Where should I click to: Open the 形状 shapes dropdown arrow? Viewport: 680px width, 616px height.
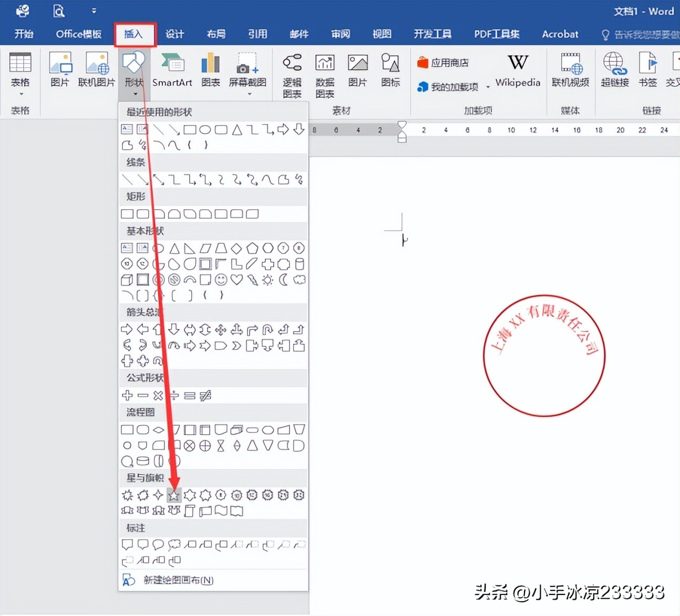134,94
